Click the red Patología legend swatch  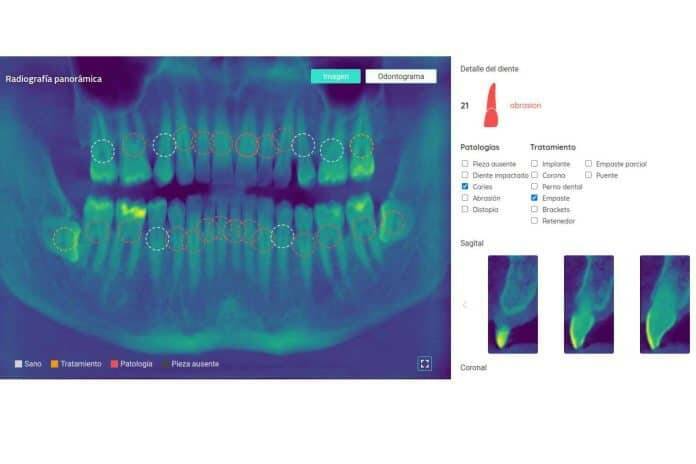(x=114, y=364)
